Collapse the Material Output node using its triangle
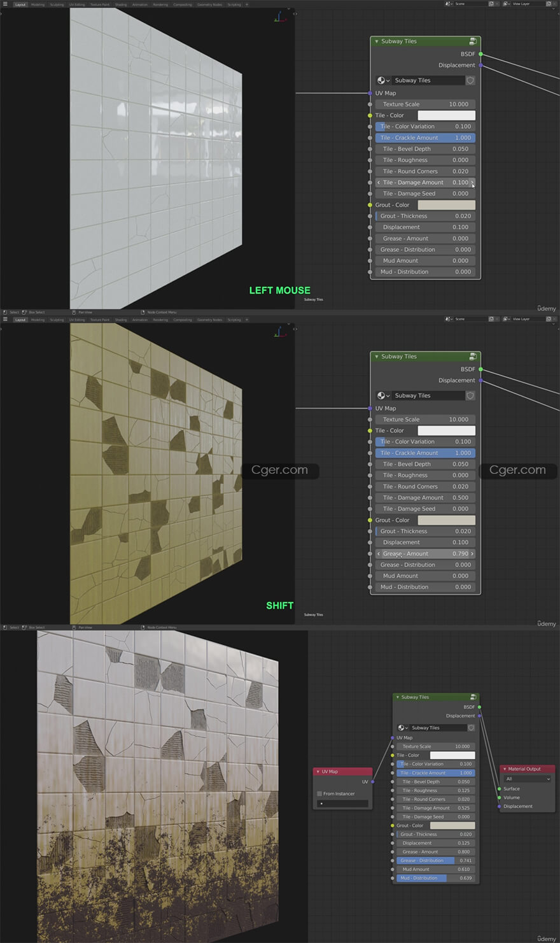Viewport: 560px width, 943px height. click(505, 769)
